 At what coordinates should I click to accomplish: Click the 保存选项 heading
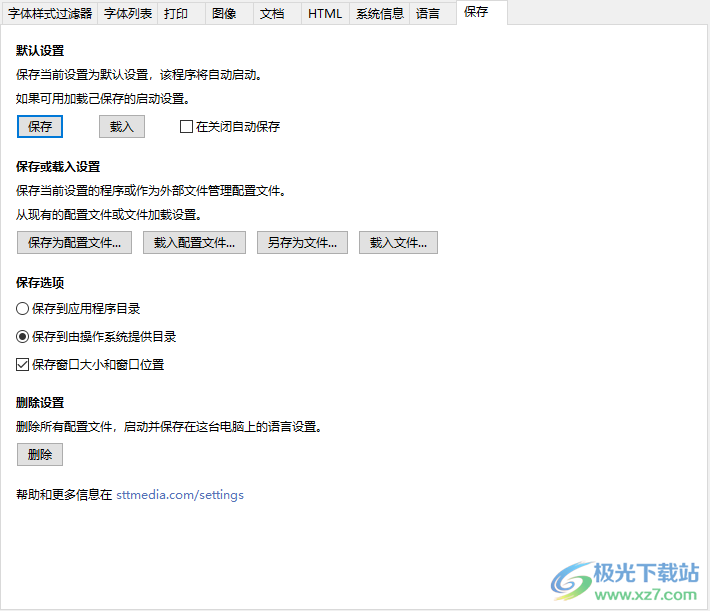click(40, 283)
